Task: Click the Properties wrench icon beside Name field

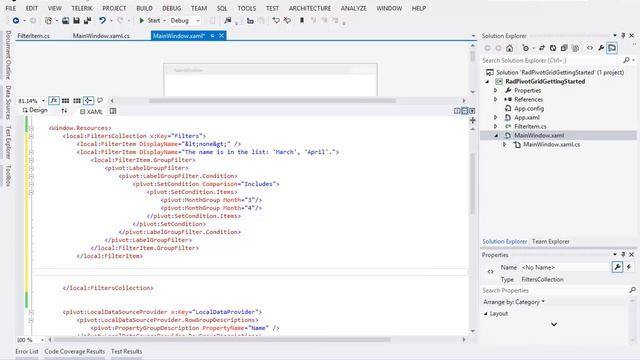Action: (617, 267)
